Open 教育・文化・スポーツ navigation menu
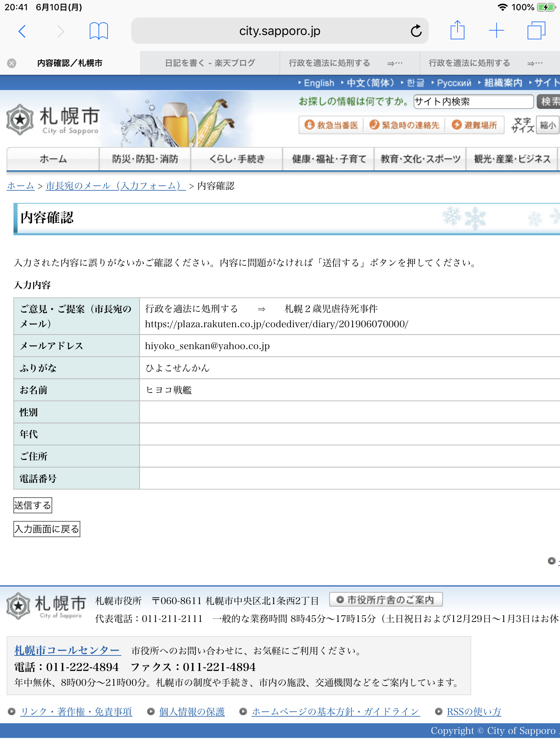560x747 pixels. tap(420, 159)
